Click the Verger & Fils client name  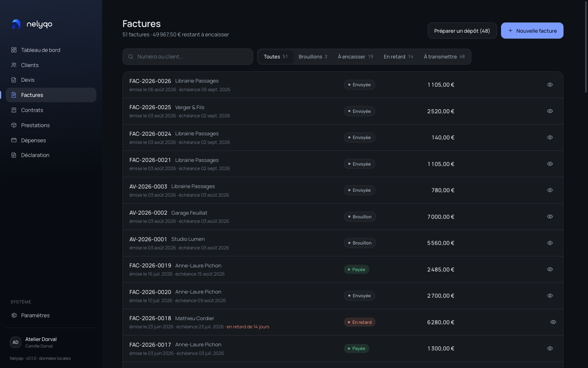click(x=189, y=108)
